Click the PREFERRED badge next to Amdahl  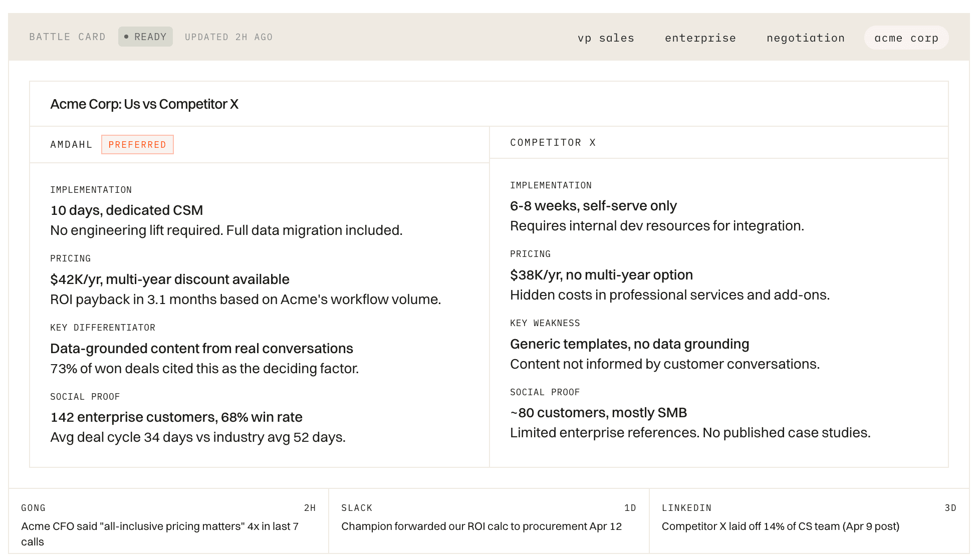[x=137, y=145]
